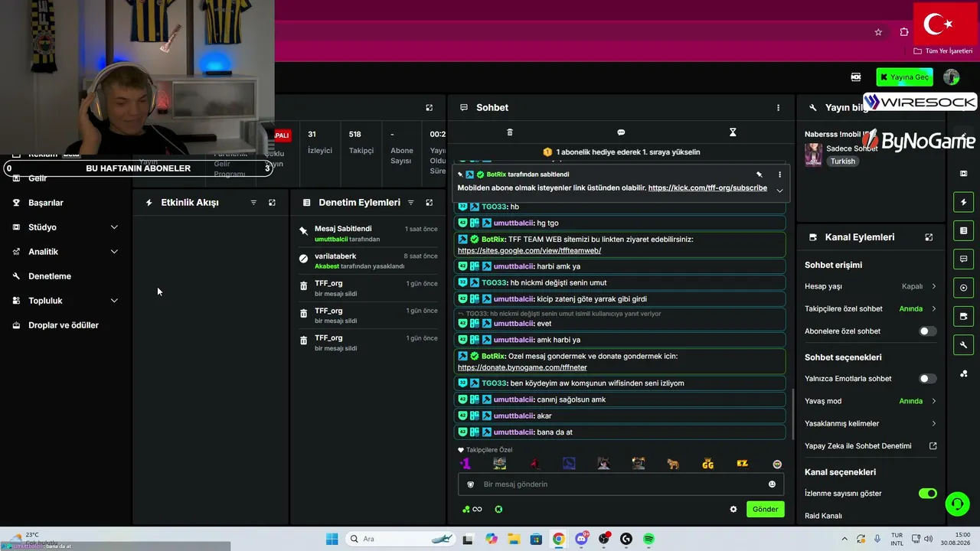Bookmark this page with star icon
The height and width of the screenshot is (551, 980).
click(x=878, y=32)
